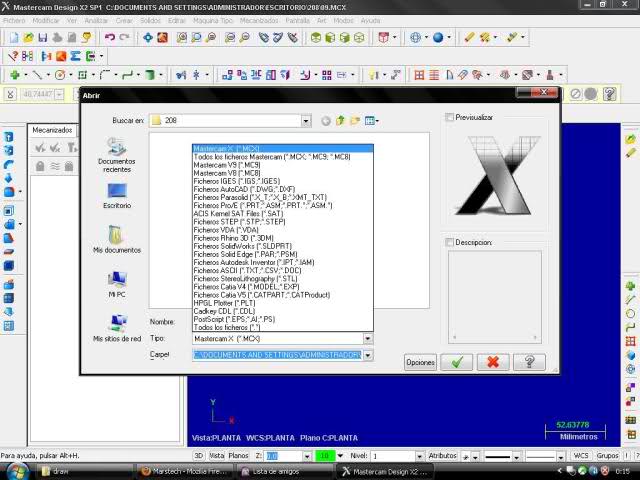
Task: Open the Fichero menu
Action: [14, 20]
